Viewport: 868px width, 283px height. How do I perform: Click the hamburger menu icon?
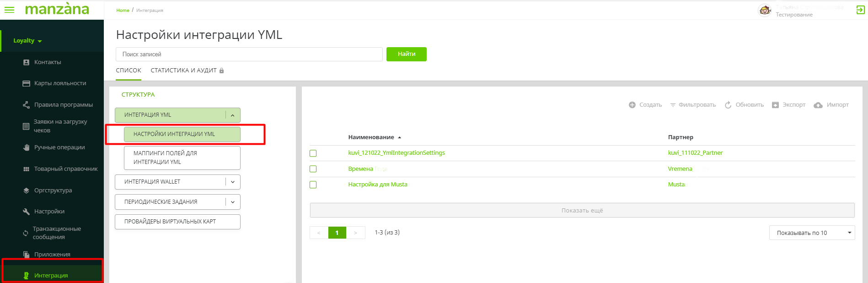[x=9, y=10]
